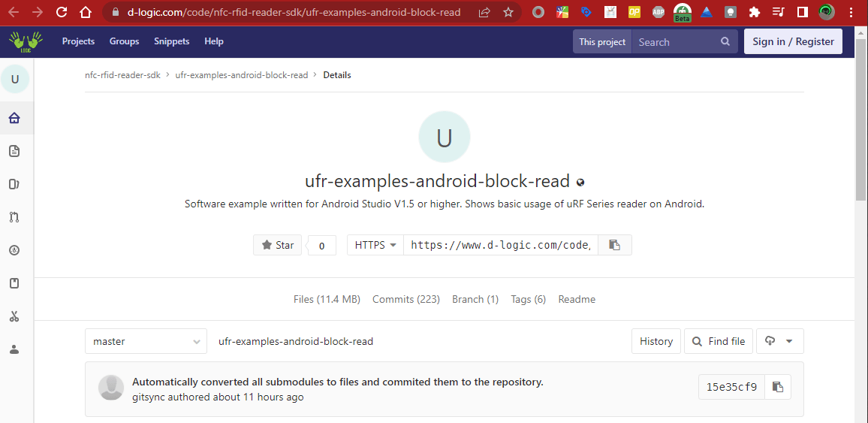The image size is (868, 423).
Task: Click Sign in / Register button
Action: pos(793,41)
